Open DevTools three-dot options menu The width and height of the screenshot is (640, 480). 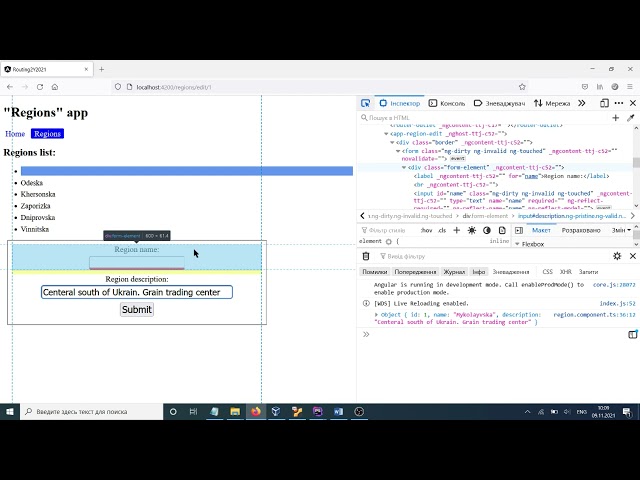pyautogui.click(x=619, y=103)
